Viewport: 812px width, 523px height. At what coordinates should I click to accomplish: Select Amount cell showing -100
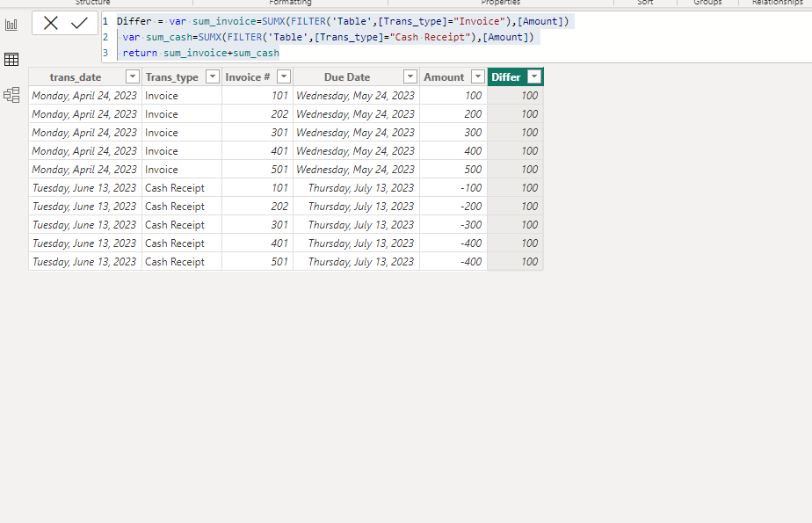point(453,188)
